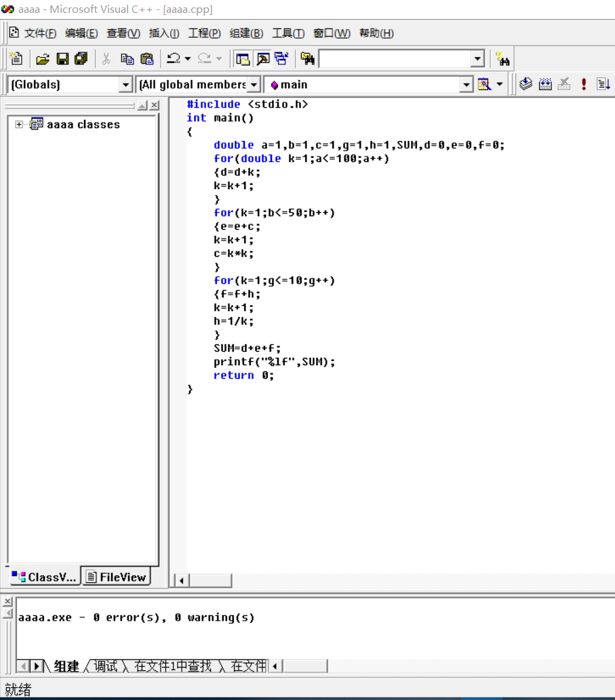The image size is (615, 700).
Task: Click inside the Find text input field
Action: pyautogui.click(x=395, y=59)
